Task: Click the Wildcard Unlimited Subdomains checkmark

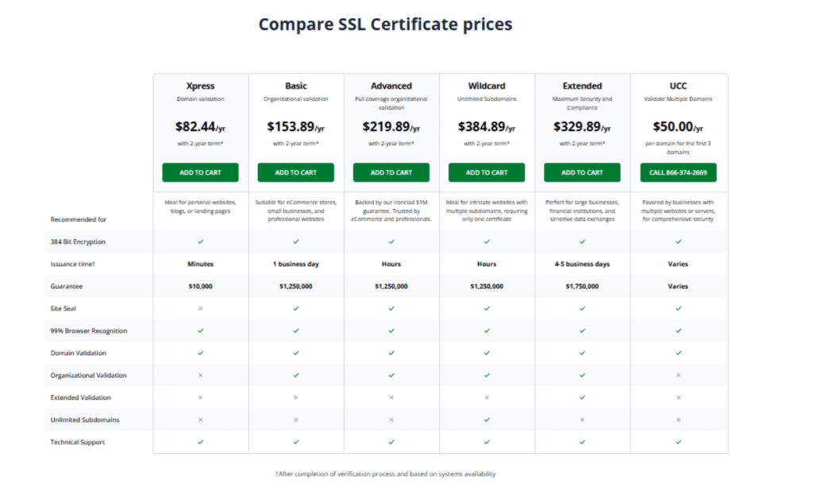Action: pyautogui.click(x=487, y=420)
